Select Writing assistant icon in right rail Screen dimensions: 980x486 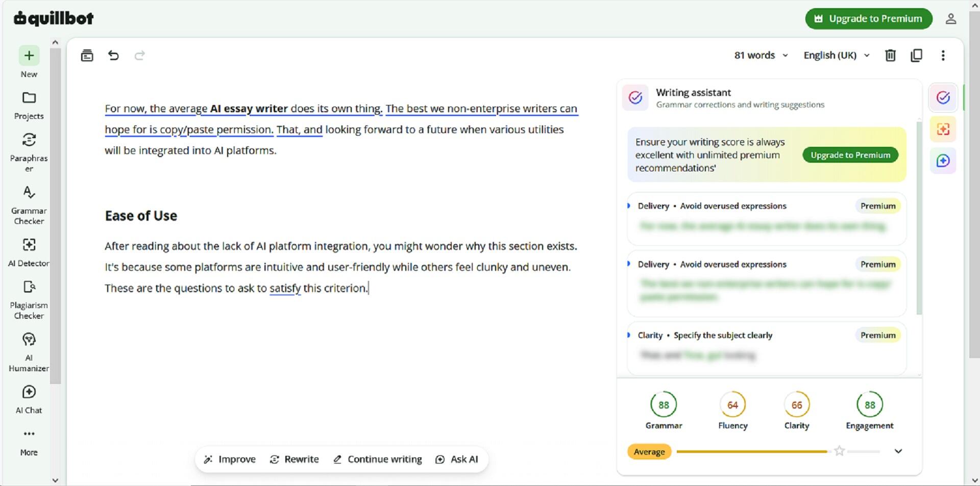tap(943, 97)
